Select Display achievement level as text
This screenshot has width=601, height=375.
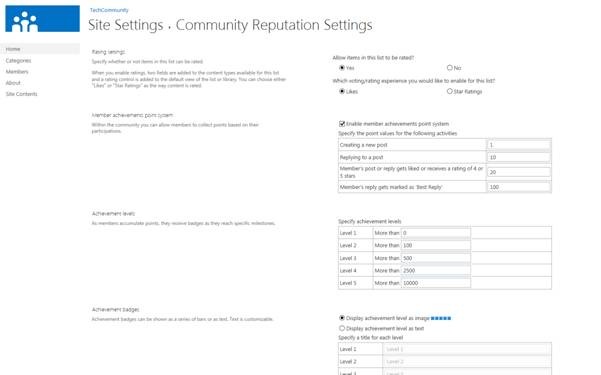point(342,328)
